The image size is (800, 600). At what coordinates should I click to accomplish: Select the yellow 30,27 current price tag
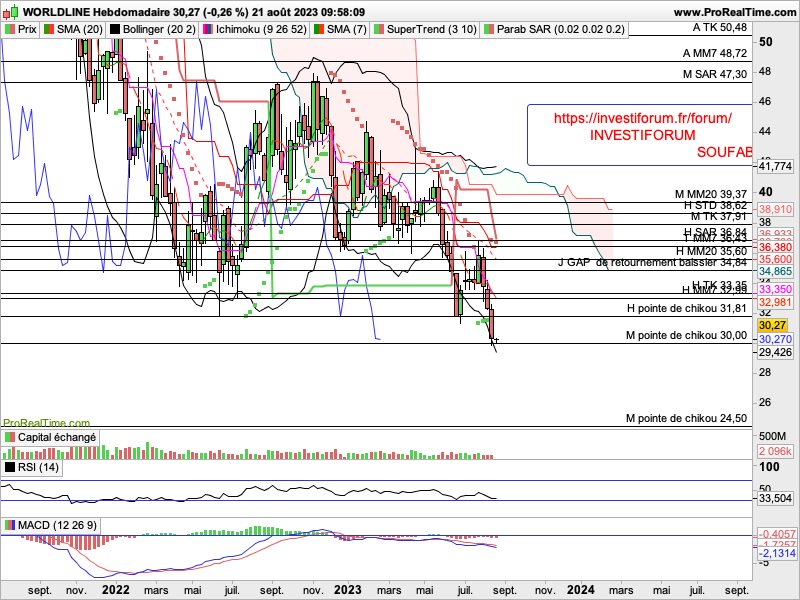tap(772, 326)
